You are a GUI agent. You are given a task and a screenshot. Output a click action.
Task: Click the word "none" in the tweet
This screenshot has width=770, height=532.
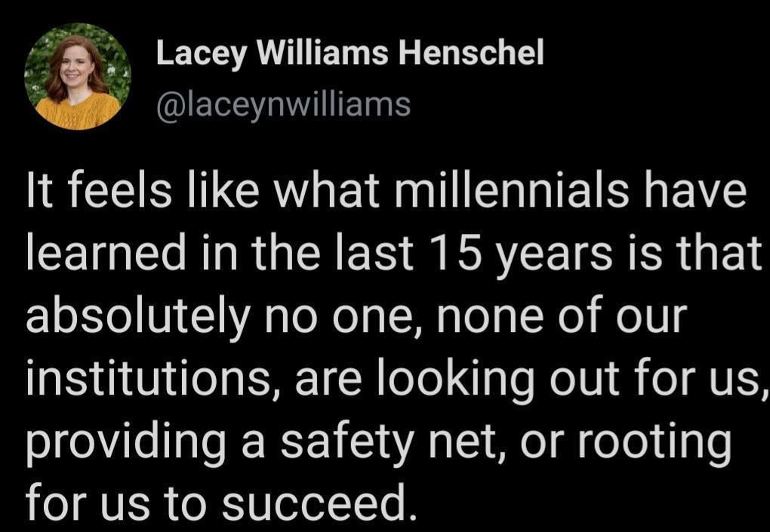click(x=472, y=317)
